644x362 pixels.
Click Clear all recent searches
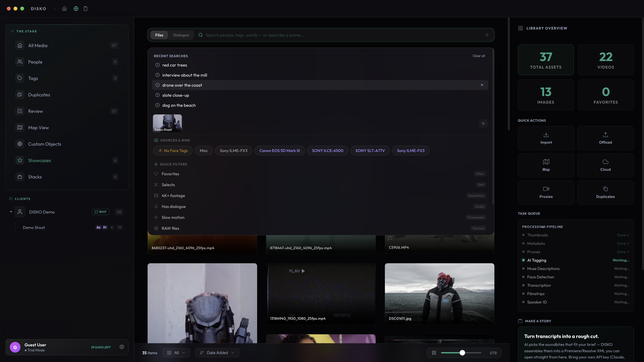[x=478, y=56]
